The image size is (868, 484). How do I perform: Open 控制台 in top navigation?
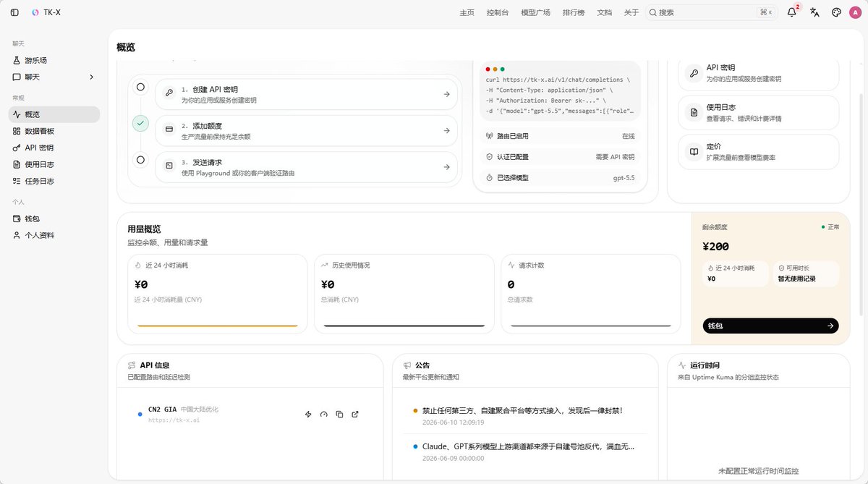[x=498, y=12]
